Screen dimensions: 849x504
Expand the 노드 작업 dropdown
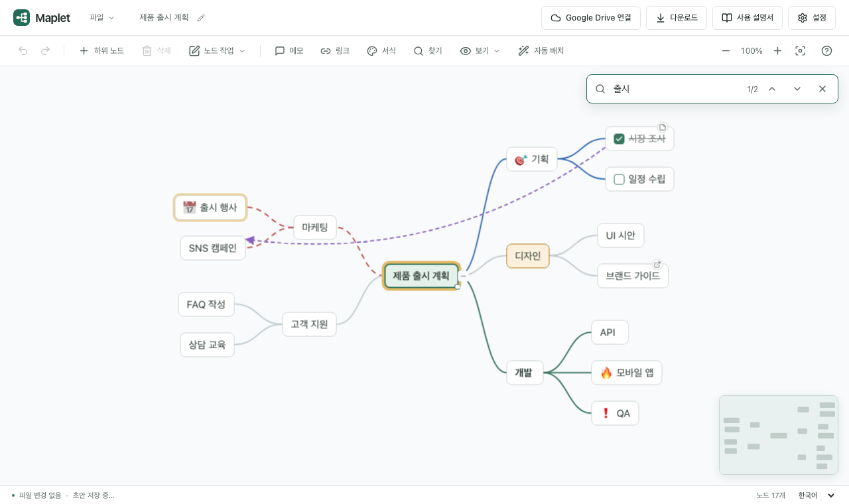218,51
